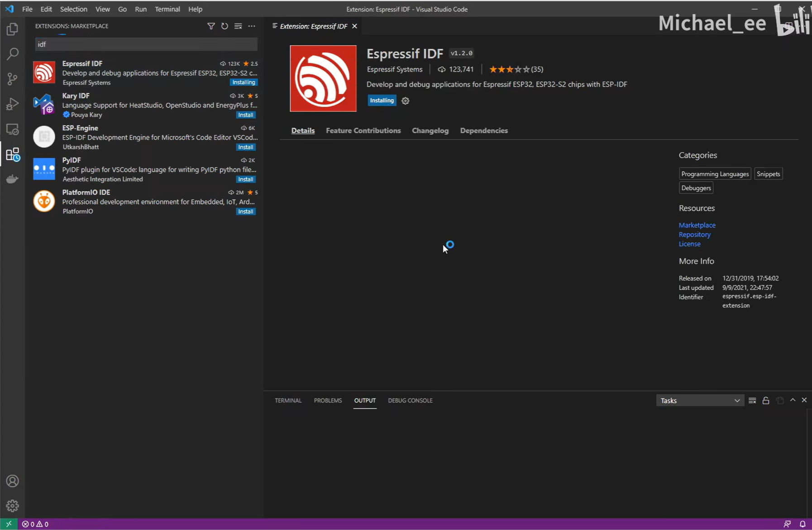Open the Explorer view in activity bar
Viewport: 812px width, 530px height.
[12, 29]
